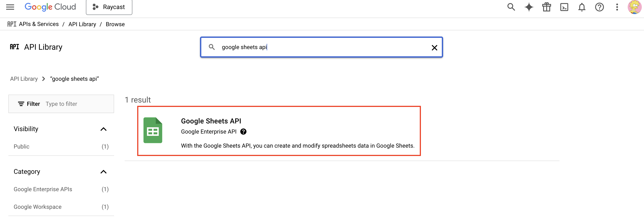Open the Raycast project selector
The width and height of the screenshot is (644, 220).
[109, 7]
